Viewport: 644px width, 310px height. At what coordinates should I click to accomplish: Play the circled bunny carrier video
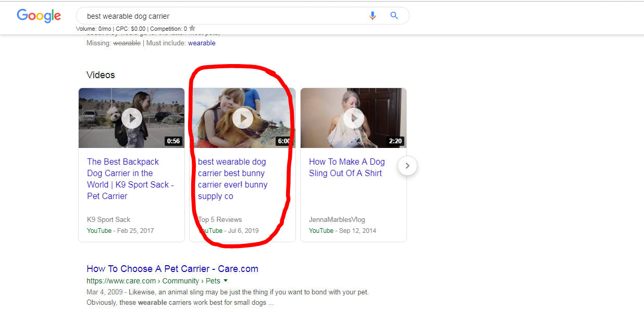(242, 118)
